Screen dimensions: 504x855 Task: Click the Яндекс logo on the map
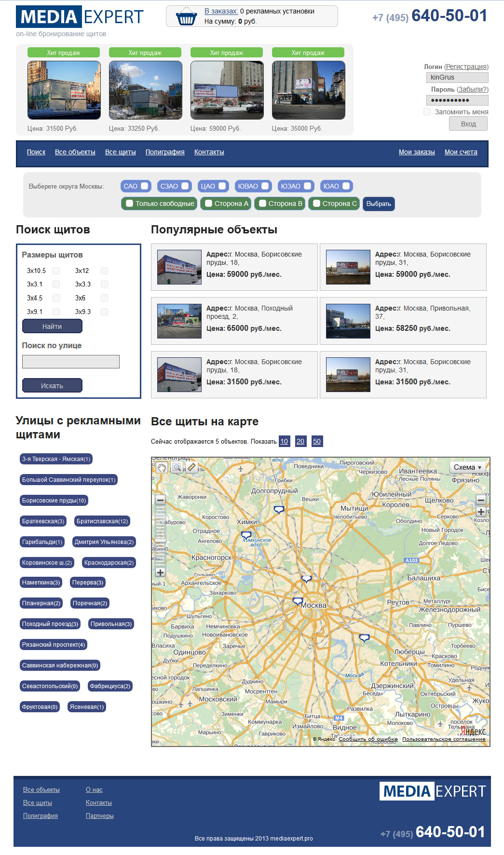point(473,731)
